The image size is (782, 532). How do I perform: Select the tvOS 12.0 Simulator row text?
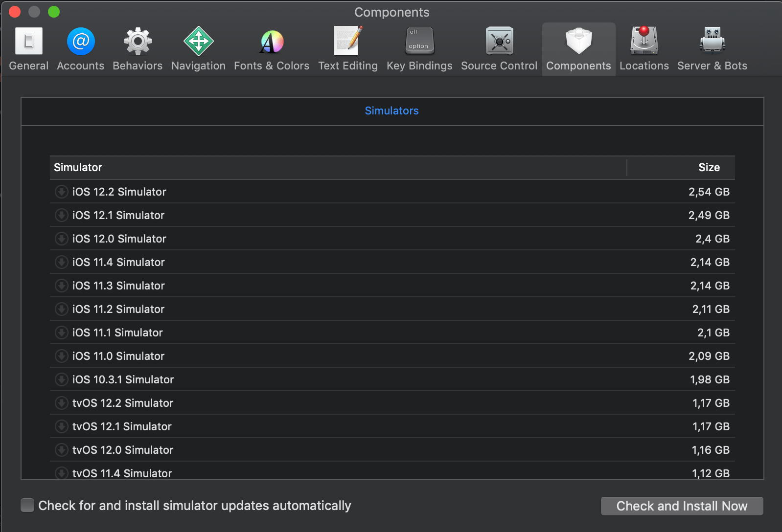[123, 450]
